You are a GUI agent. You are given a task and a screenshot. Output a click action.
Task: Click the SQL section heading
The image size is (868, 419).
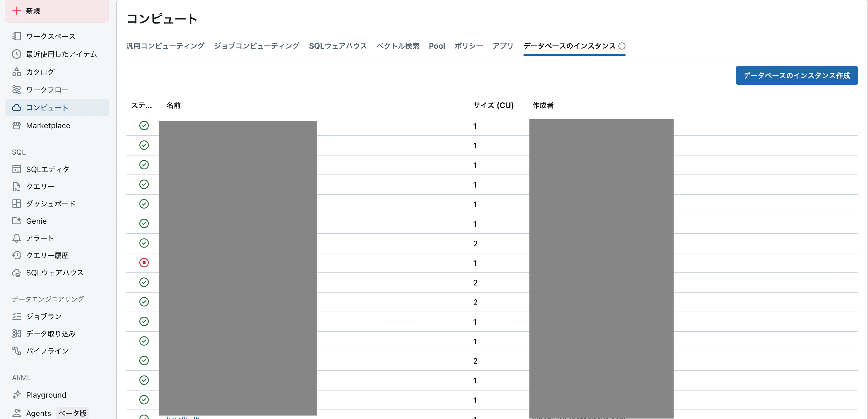pyautogui.click(x=19, y=152)
